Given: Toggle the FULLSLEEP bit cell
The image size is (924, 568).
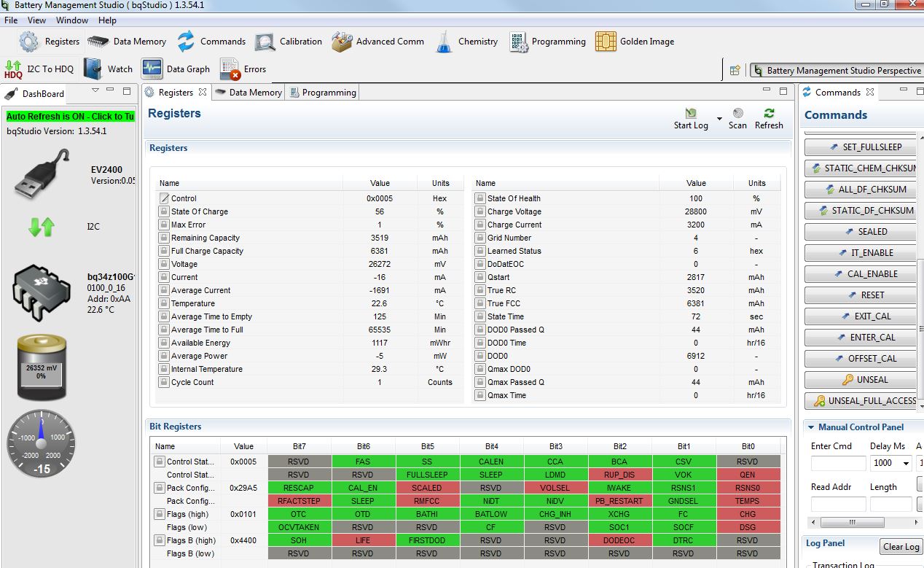Looking at the screenshot, I should pos(427,475).
